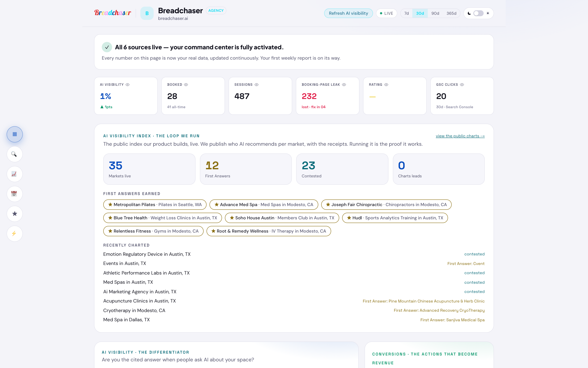Open the magnifying glass search sidebar icon
The height and width of the screenshot is (368, 588).
(15, 154)
